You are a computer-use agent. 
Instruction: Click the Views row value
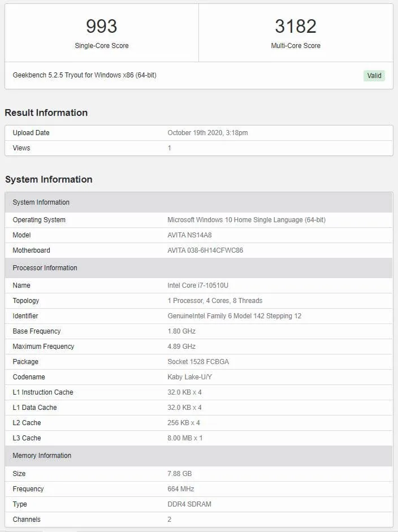pos(169,148)
